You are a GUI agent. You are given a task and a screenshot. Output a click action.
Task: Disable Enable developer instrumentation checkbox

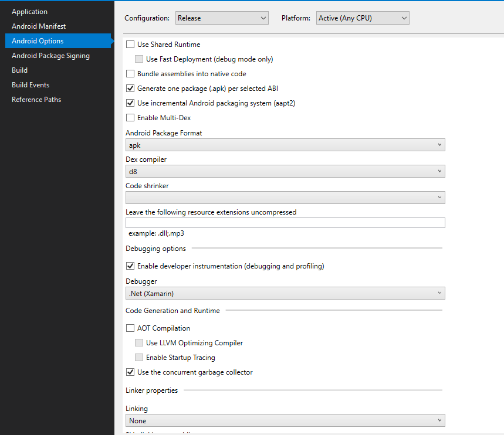point(130,266)
